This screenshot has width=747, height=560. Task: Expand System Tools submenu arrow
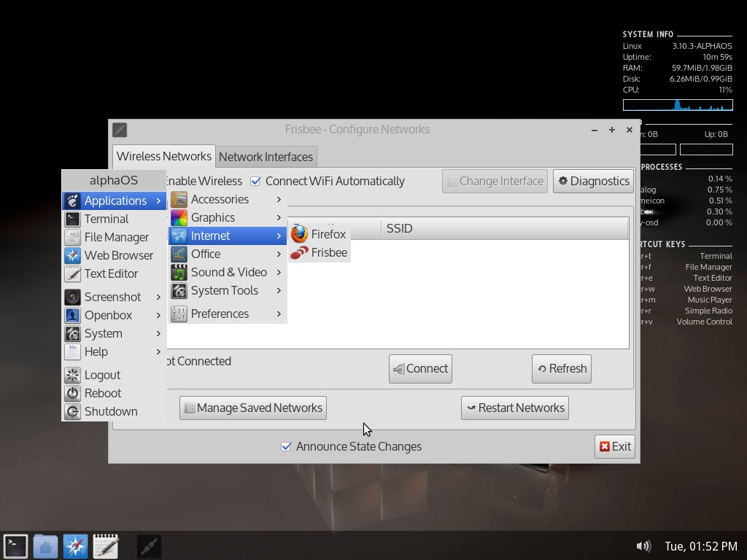(279, 290)
